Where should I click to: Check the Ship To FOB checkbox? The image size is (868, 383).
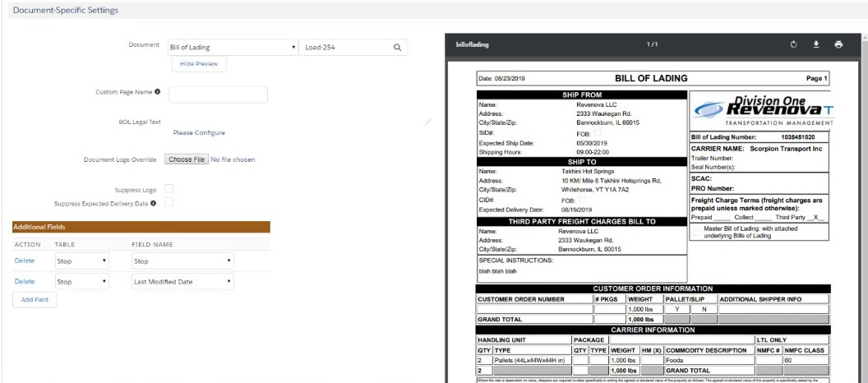click(x=582, y=200)
